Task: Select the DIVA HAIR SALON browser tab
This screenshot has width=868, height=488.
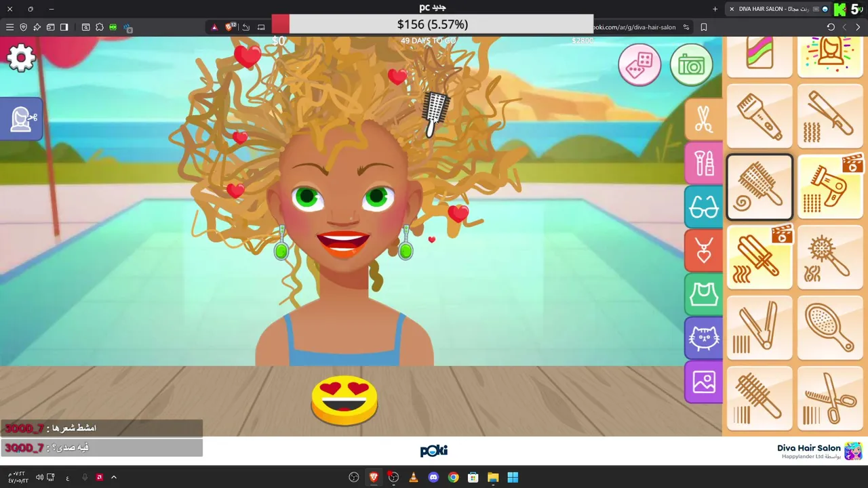Action: [780, 9]
